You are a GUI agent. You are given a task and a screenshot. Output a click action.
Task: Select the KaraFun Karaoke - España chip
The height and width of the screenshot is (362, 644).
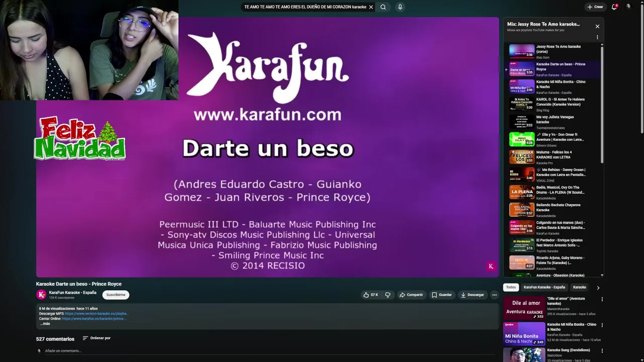[x=544, y=287]
